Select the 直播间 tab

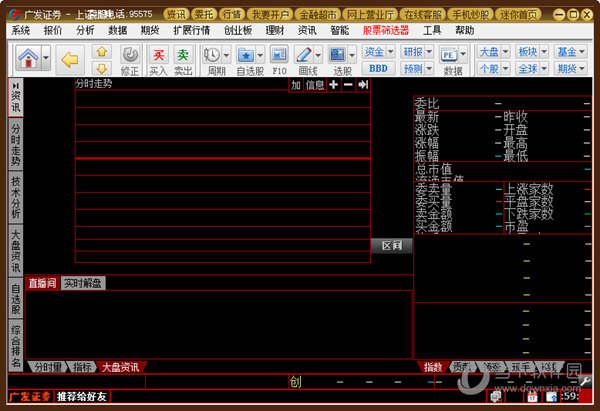pyautogui.click(x=42, y=283)
